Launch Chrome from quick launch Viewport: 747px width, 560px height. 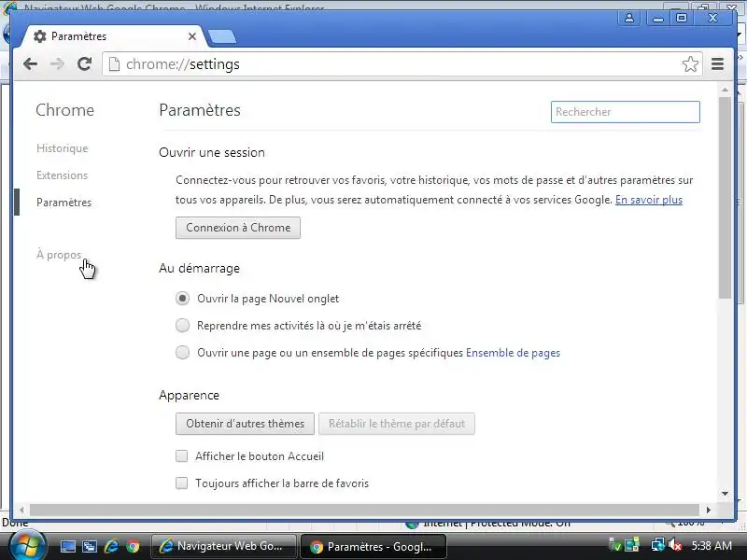point(133,547)
